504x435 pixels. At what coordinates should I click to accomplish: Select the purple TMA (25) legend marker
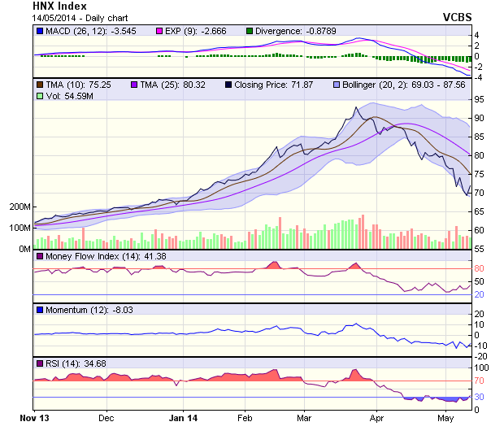click(134, 84)
